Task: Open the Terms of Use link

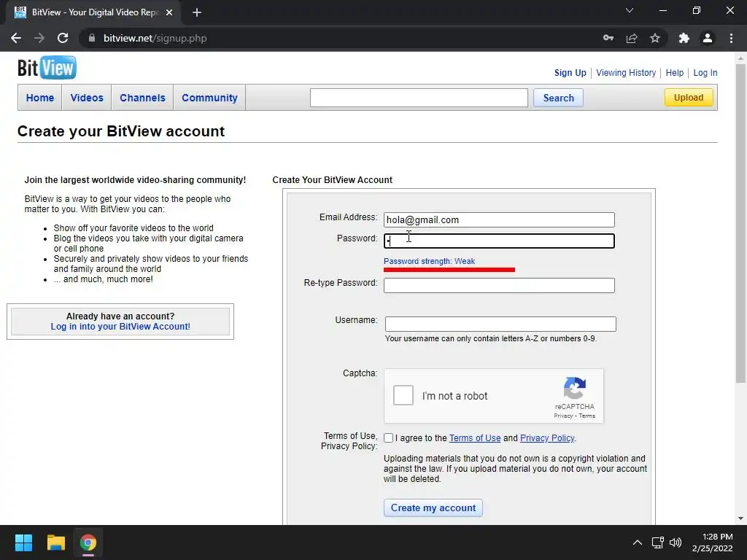Action: point(475,438)
